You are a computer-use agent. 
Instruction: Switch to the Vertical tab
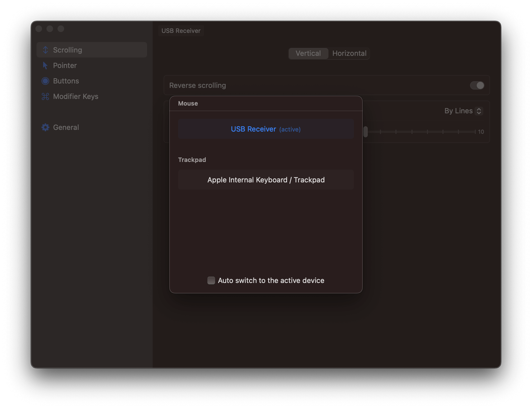tap(308, 53)
